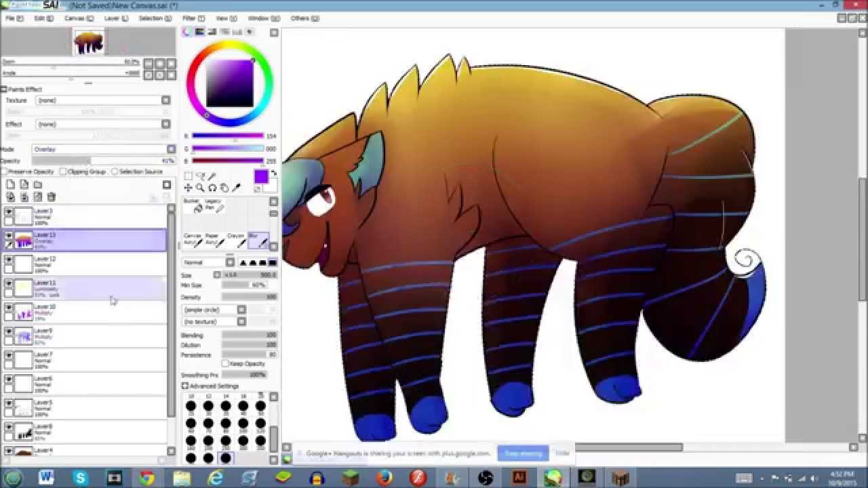Select the rotate view tool

pyautogui.click(x=212, y=188)
